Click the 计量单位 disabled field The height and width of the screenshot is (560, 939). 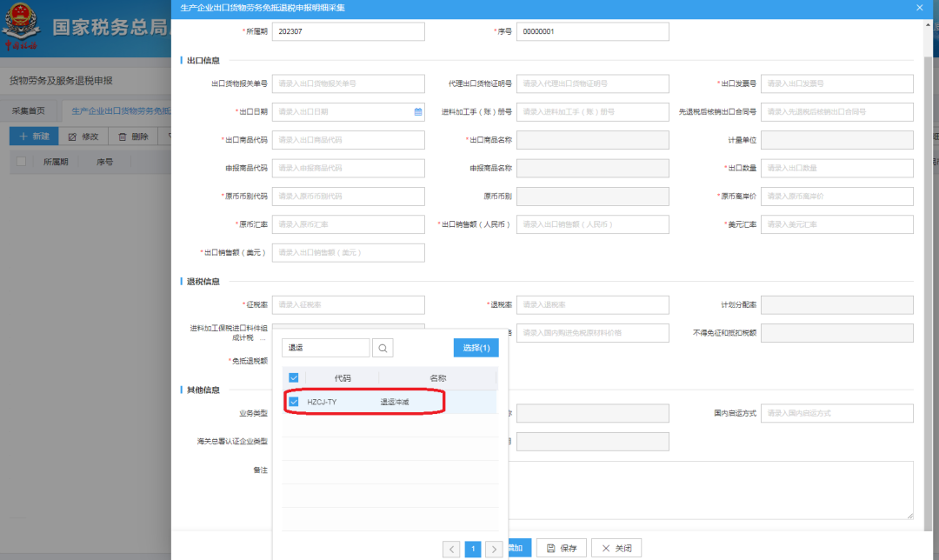(837, 140)
